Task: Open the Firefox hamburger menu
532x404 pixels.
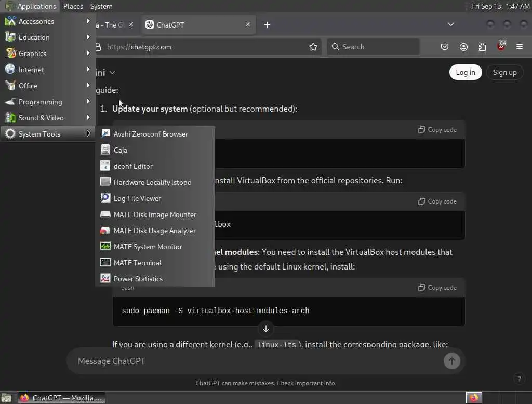Action: [520, 47]
